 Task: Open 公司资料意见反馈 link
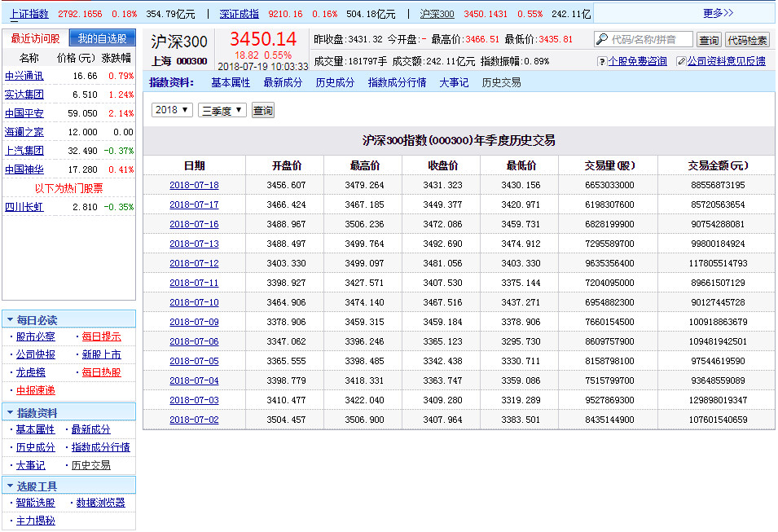click(727, 61)
